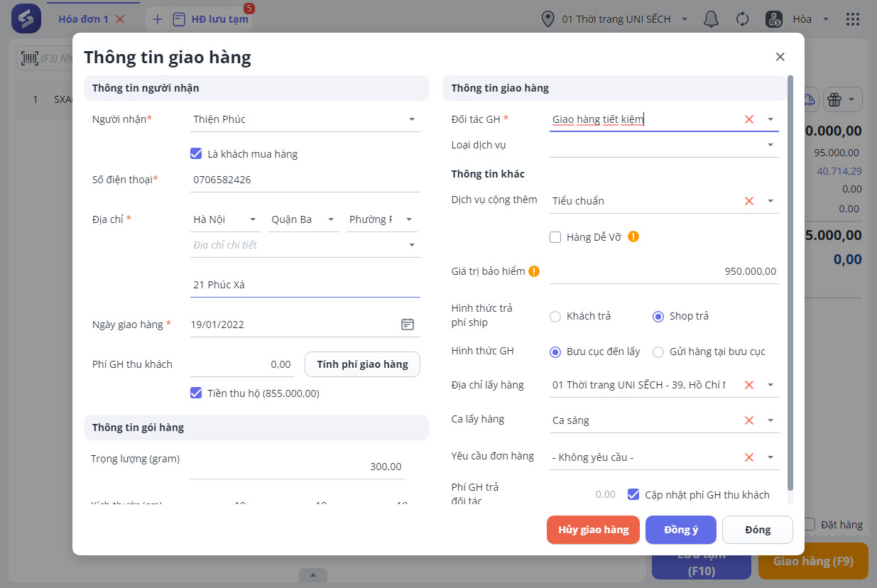Select Khách trả radio option
877x588 pixels.
555,316
